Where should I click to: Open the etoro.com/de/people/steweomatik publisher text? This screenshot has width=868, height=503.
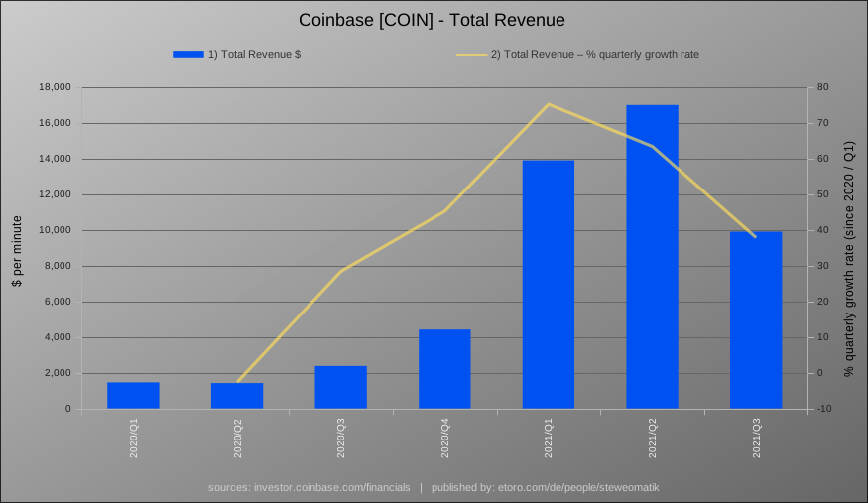(578, 487)
